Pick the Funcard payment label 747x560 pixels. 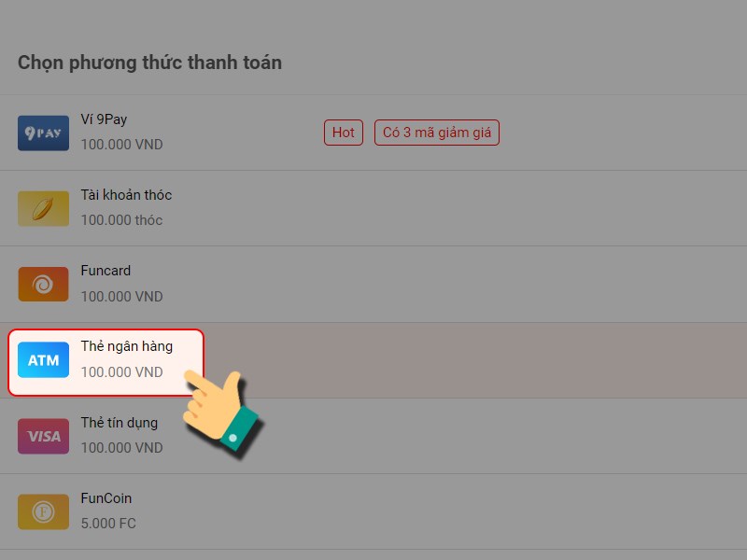point(106,271)
